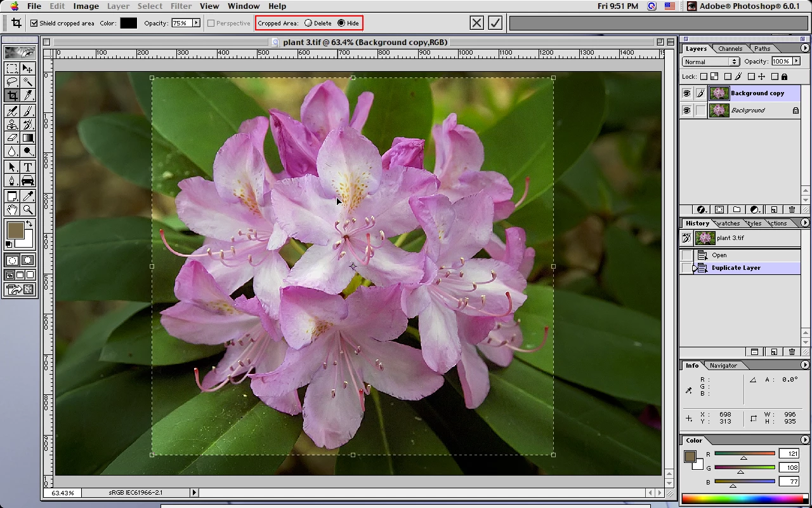Open the status bar info arrow menu
Screen dimensions: 812x508
[194, 492]
